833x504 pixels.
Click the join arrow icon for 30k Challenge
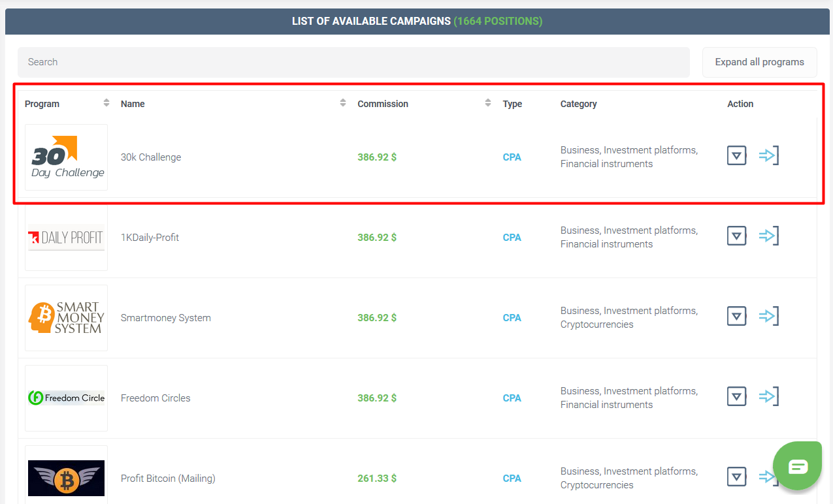[769, 156]
